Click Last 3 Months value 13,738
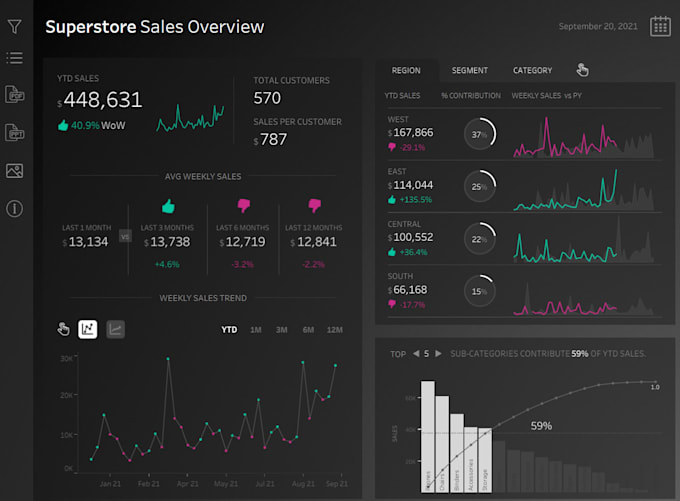 click(170, 242)
